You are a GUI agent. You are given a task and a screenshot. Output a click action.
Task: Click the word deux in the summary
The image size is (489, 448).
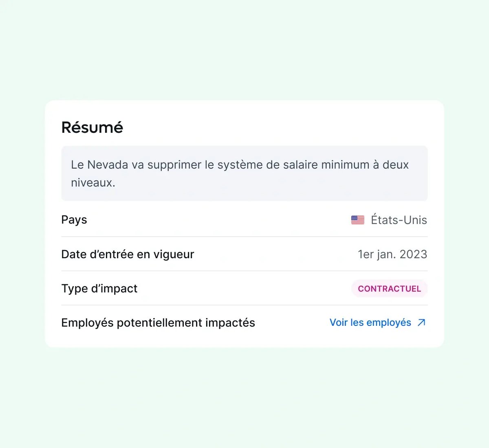point(396,165)
